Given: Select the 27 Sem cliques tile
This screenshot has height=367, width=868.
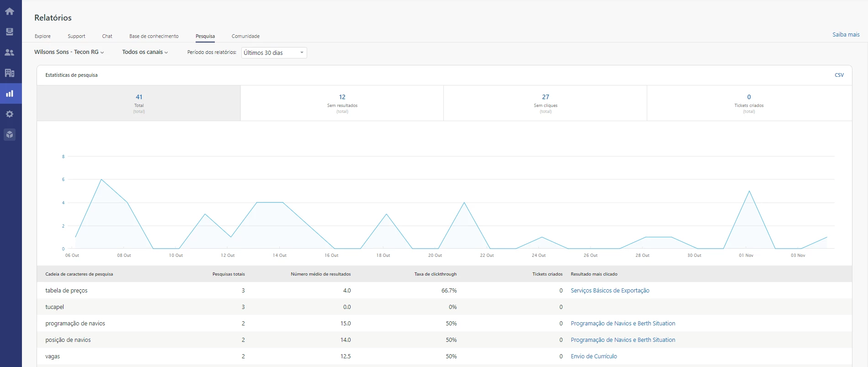Looking at the screenshot, I should 545,103.
